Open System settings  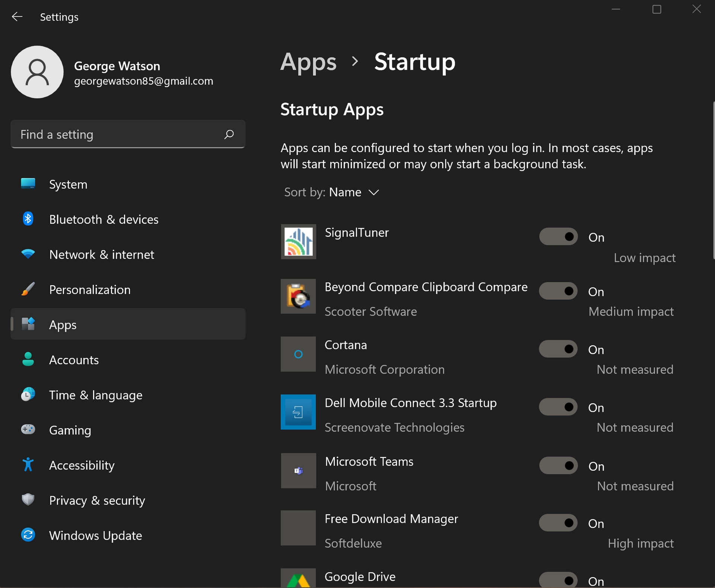128,184
